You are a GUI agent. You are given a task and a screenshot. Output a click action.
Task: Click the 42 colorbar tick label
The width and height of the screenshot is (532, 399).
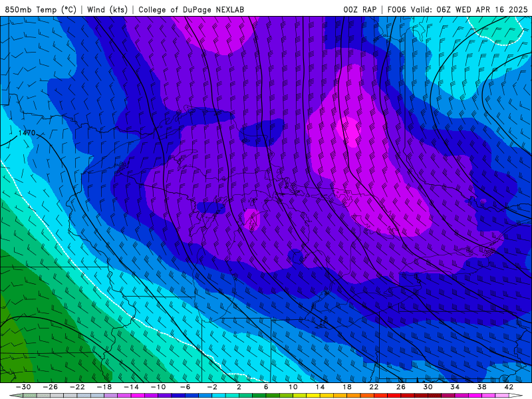coord(509,387)
